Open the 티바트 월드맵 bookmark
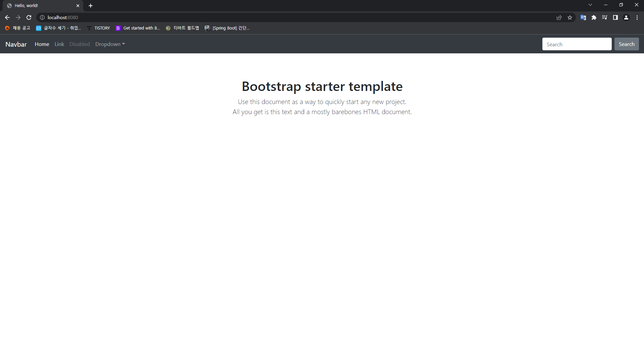 tap(182, 28)
